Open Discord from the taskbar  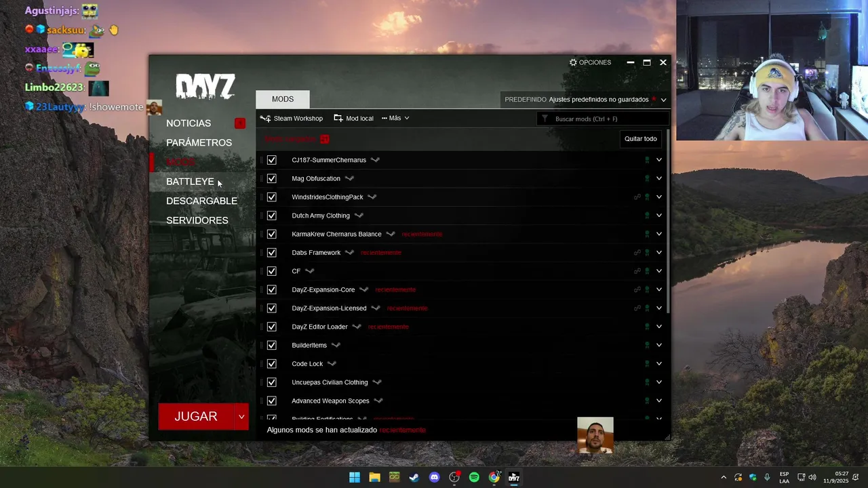point(434,477)
